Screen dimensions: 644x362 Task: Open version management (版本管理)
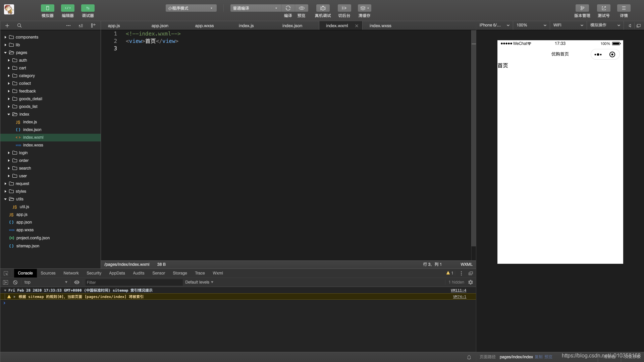tap(582, 8)
